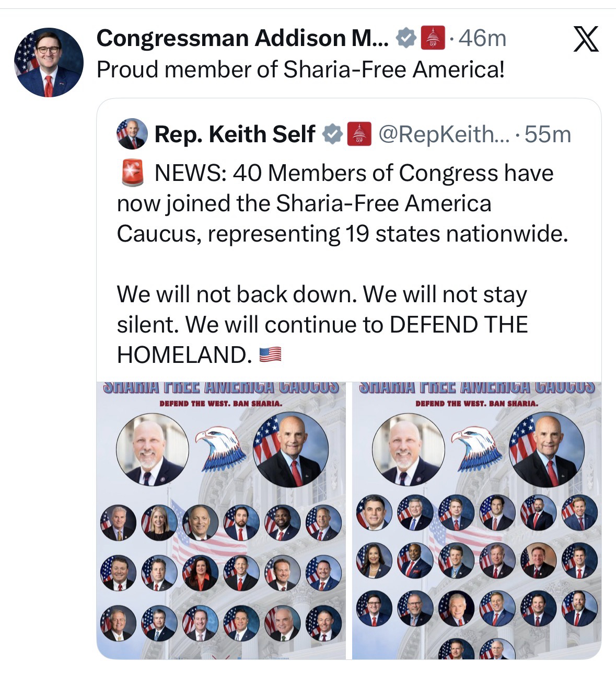This screenshot has height=674, width=616.
Task: Click the red siren emoji before NEWS
Action: (132, 173)
